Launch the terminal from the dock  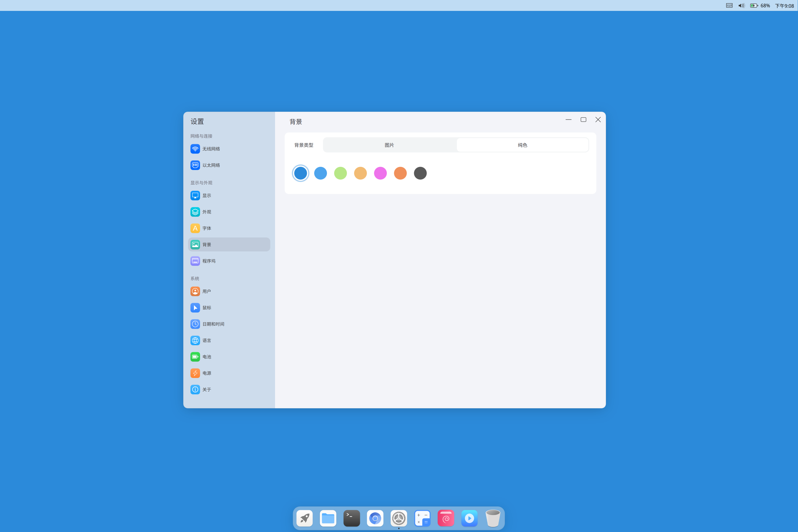pyautogui.click(x=351, y=518)
